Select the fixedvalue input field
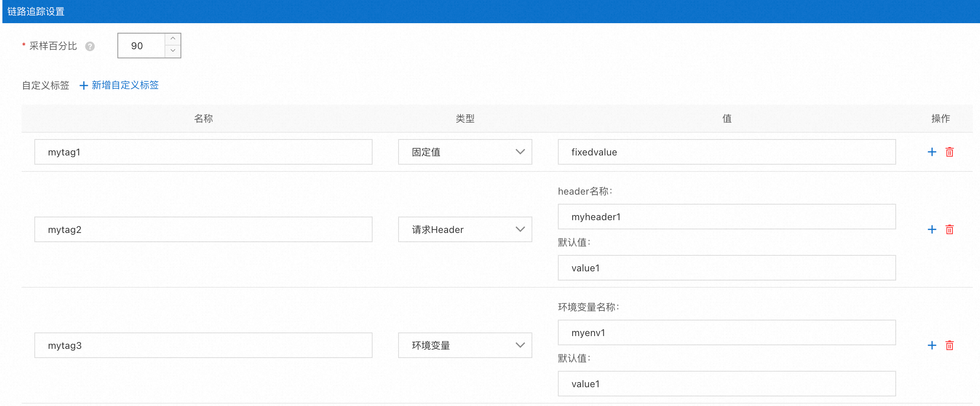 click(726, 152)
